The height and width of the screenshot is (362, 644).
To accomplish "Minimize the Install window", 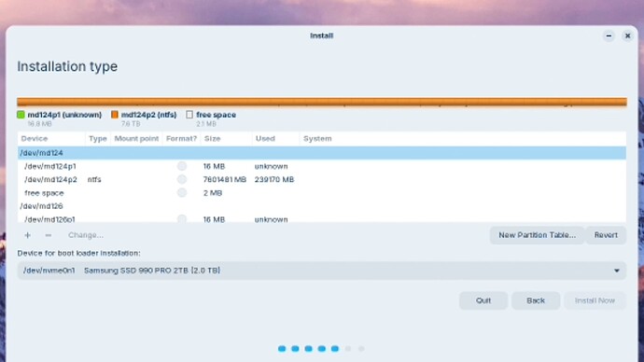I will pyautogui.click(x=609, y=36).
